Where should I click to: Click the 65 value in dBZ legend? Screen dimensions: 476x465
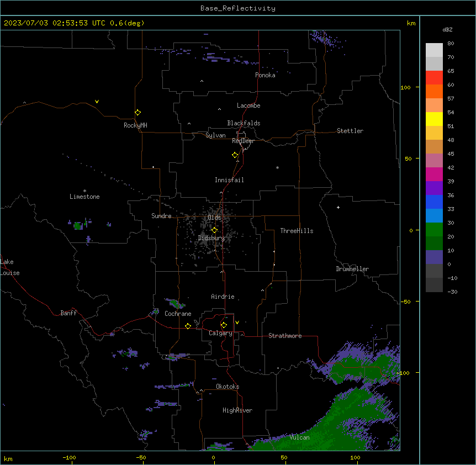[x=451, y=71]
